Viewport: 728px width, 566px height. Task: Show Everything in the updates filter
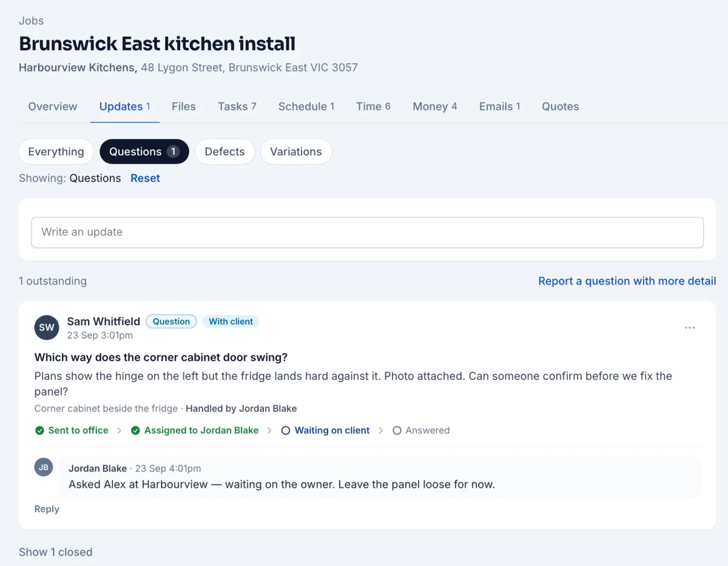tap(56, 152)
